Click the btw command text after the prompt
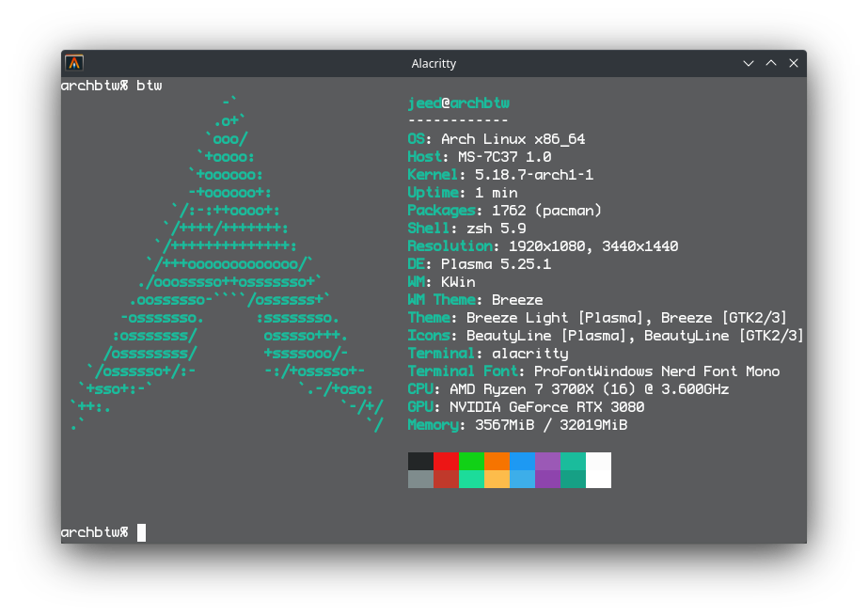 coord(144,86)
